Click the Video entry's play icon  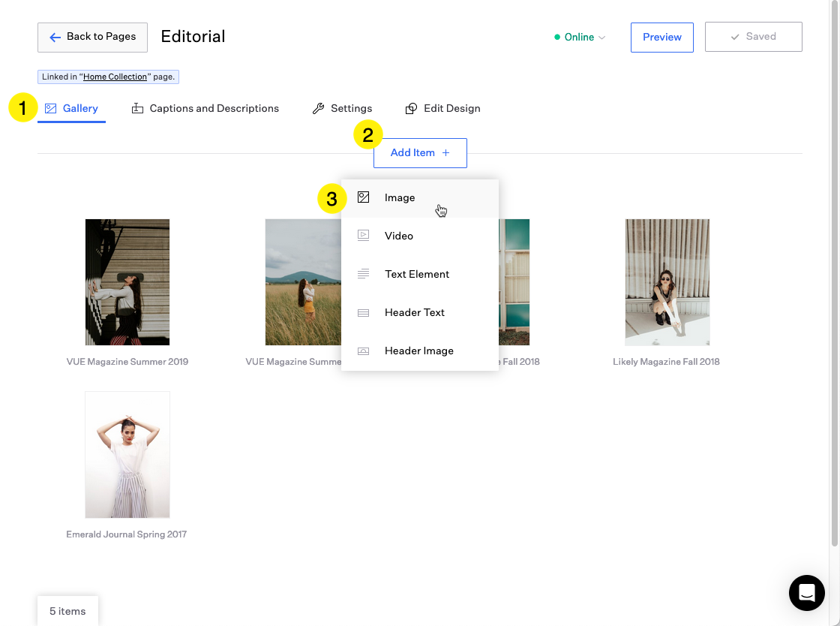tap(363, 235)
